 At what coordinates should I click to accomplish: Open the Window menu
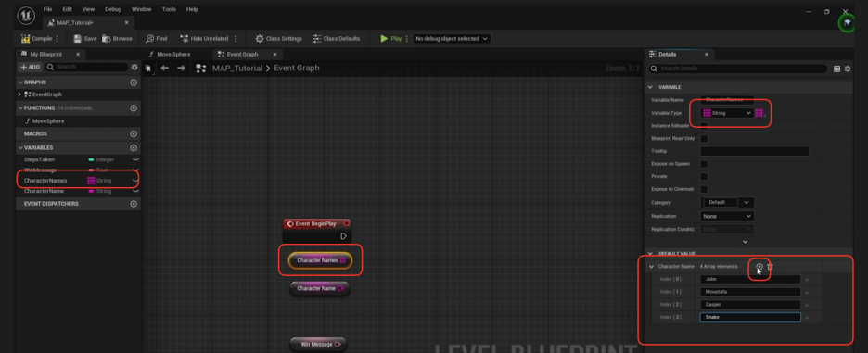[x=142, y=9]
